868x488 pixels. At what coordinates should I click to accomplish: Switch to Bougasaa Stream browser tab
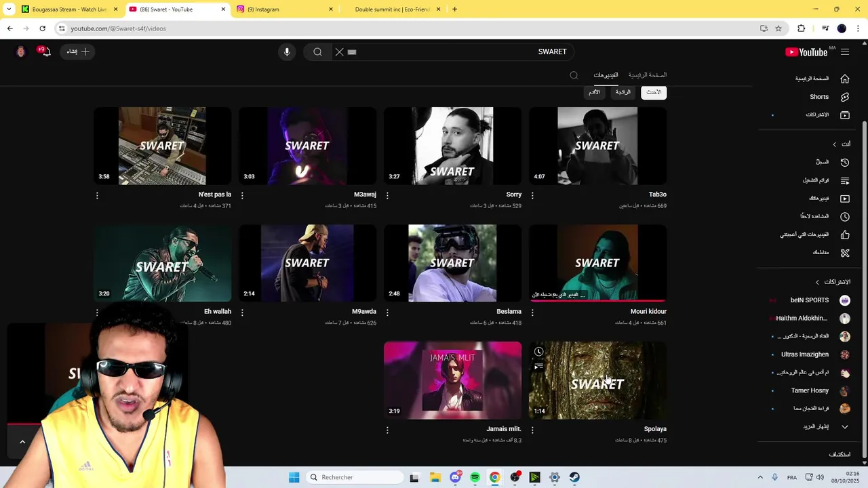click(70, 9)
